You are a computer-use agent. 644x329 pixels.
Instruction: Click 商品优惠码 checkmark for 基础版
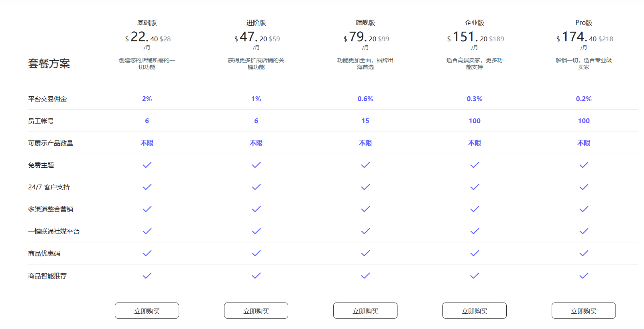(x=147, y=253)
